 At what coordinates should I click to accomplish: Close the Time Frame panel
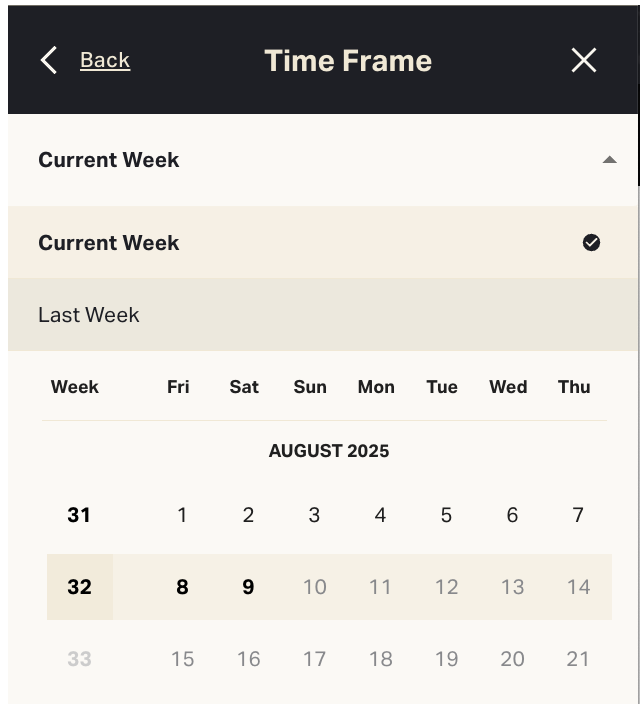pos(584,60)
